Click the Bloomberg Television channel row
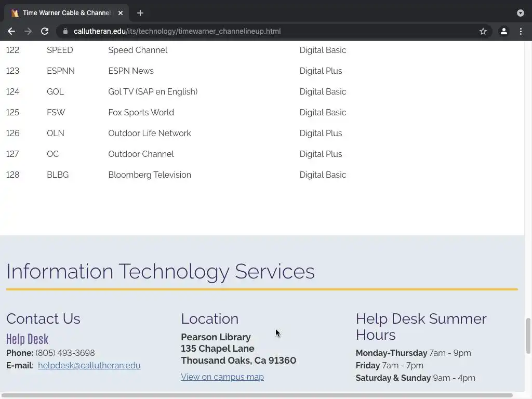The image size is (532, 399). [x=150, y=175]
